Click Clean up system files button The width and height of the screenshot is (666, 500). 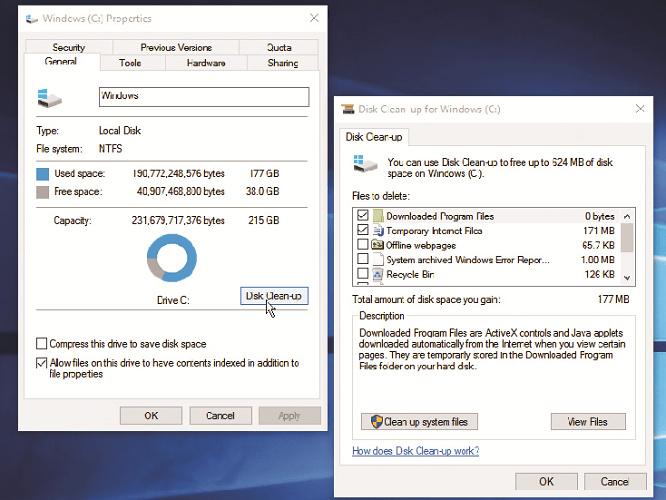click(420, 422)
